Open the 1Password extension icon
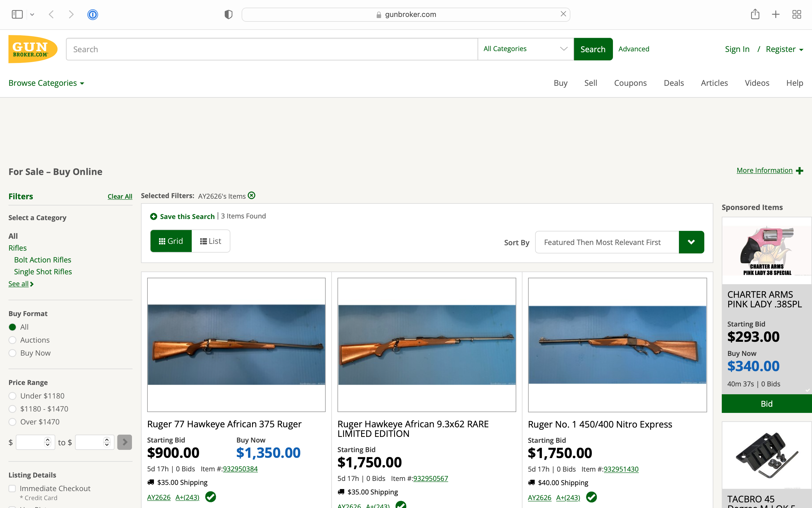The width and height of the screenshot is (812, 508). point(92,14)
